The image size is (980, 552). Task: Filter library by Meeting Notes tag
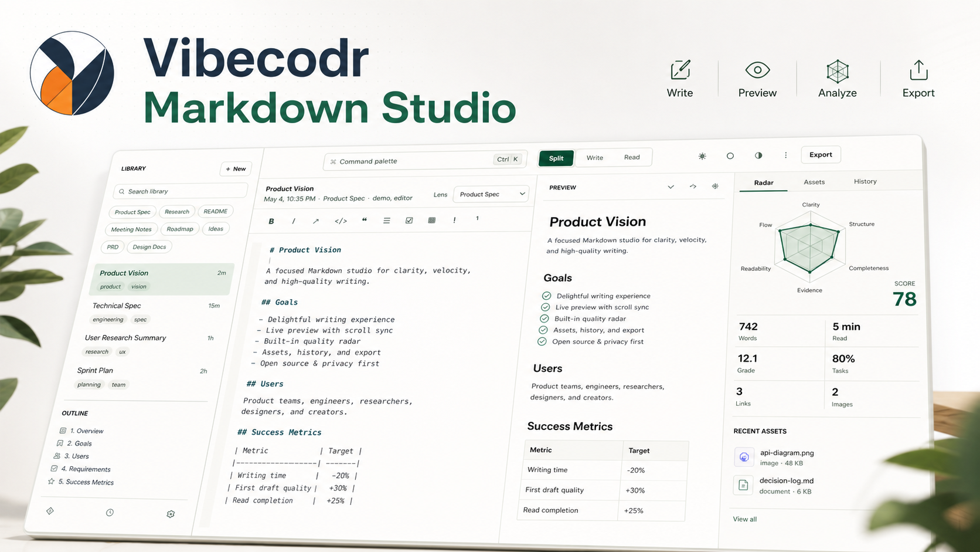131,229
